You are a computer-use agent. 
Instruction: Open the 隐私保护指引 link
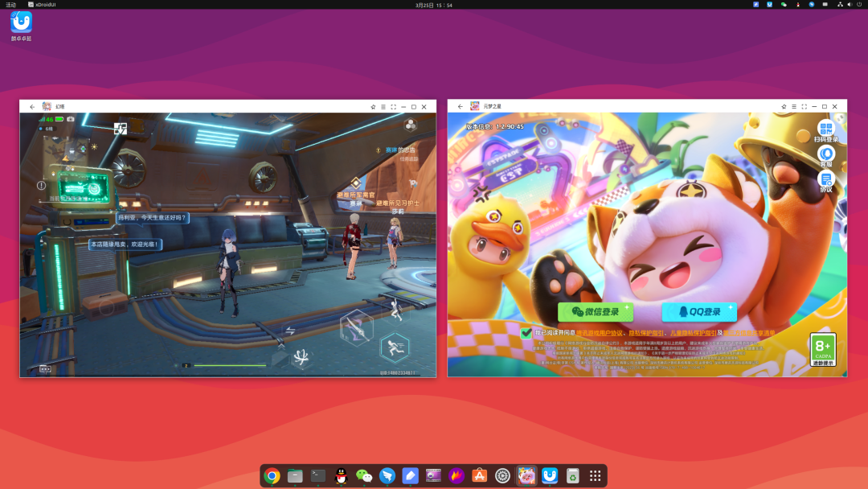click(x=646, y=333)
